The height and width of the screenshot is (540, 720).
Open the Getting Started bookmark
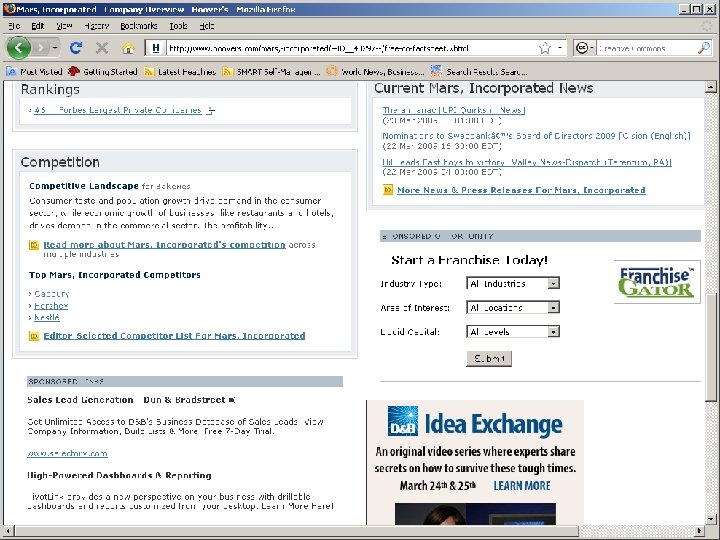[102, 72]
